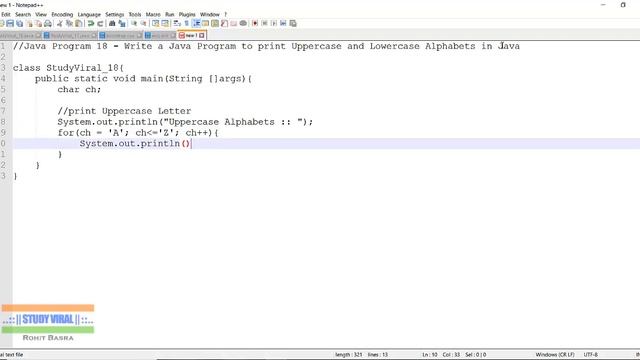Open the Window menu
640x360 pixels.
click(209, 14)
